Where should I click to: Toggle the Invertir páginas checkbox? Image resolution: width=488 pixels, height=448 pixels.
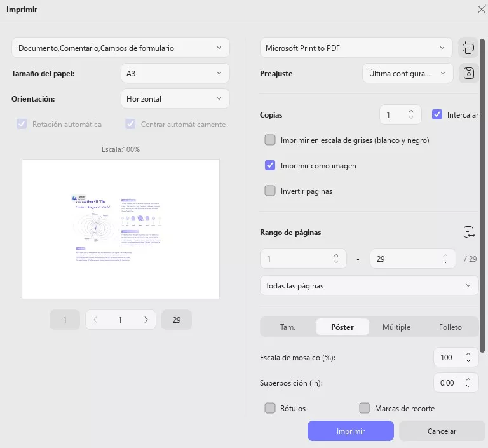pyautogui.click(x=270, y=191)
